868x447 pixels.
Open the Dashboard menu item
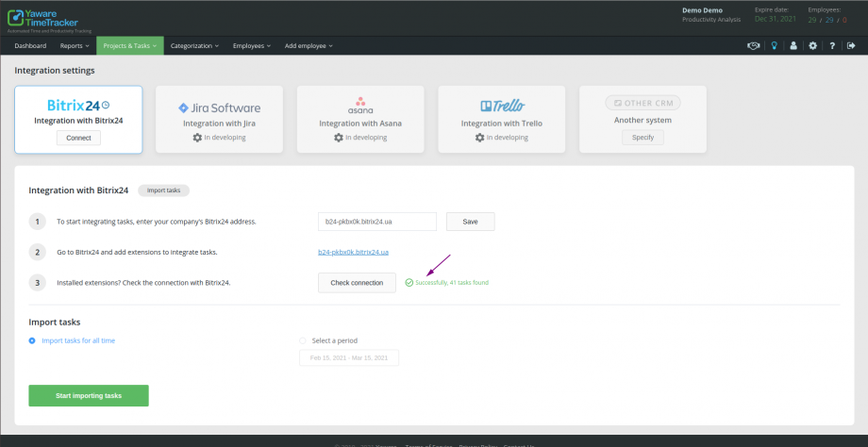coord(30,46)
